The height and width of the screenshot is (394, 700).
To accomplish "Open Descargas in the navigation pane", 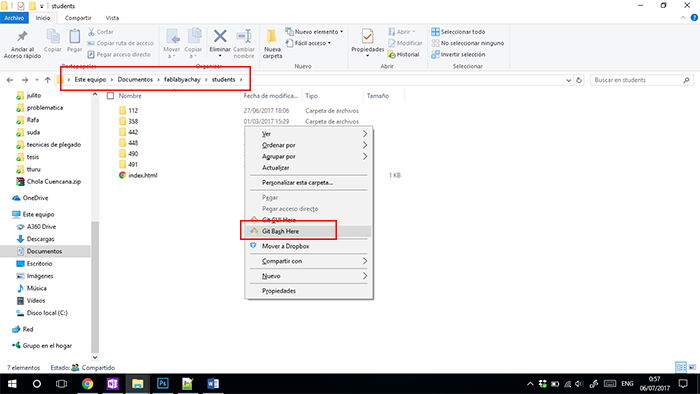I will click(36, 239).
